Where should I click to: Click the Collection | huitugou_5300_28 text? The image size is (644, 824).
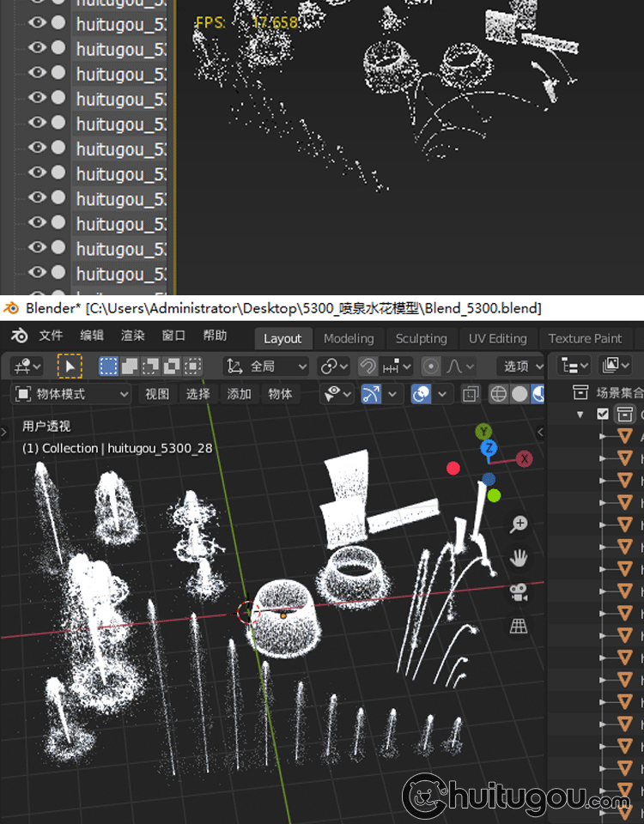[127, 448]
